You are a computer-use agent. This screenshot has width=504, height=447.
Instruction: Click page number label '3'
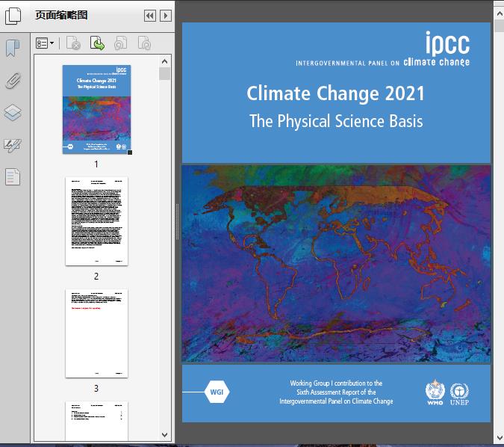coord(96,389)
